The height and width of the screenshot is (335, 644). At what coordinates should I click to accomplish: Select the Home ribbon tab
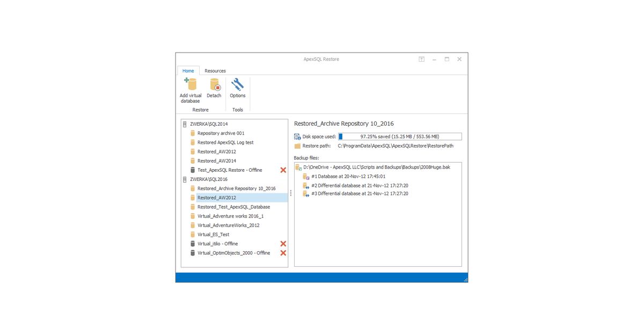tap(188, 70)
